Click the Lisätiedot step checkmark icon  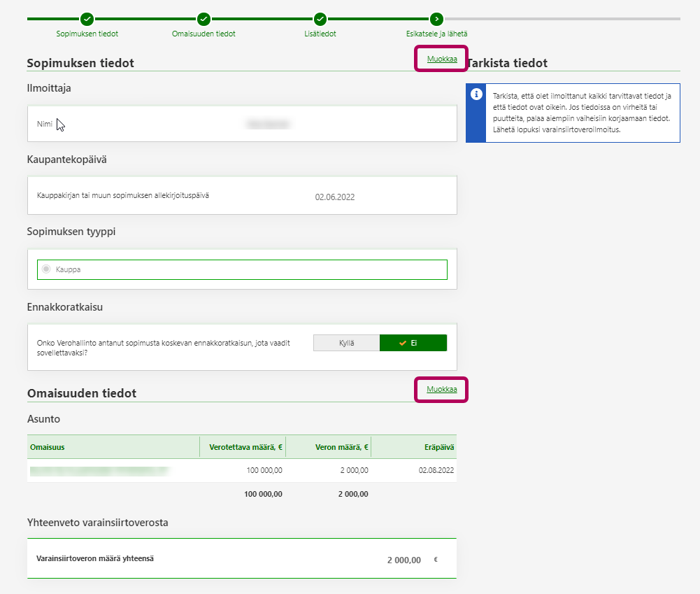[320, 19]
